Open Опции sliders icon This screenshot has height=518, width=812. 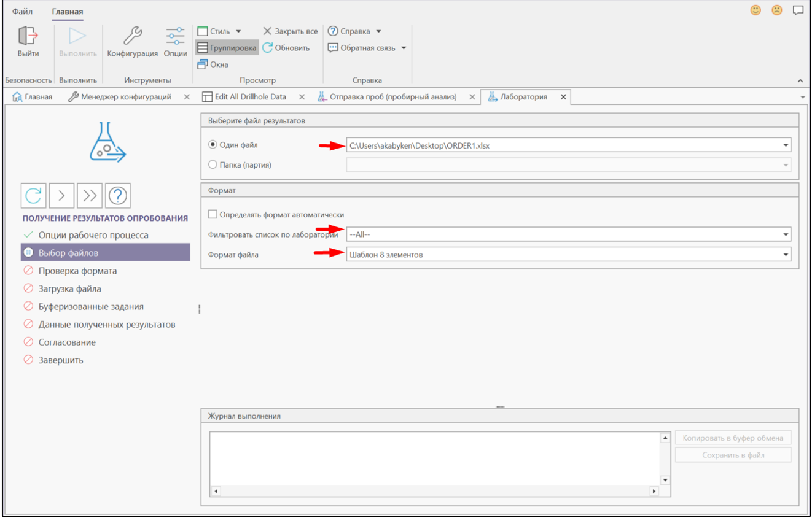(176, 37)
